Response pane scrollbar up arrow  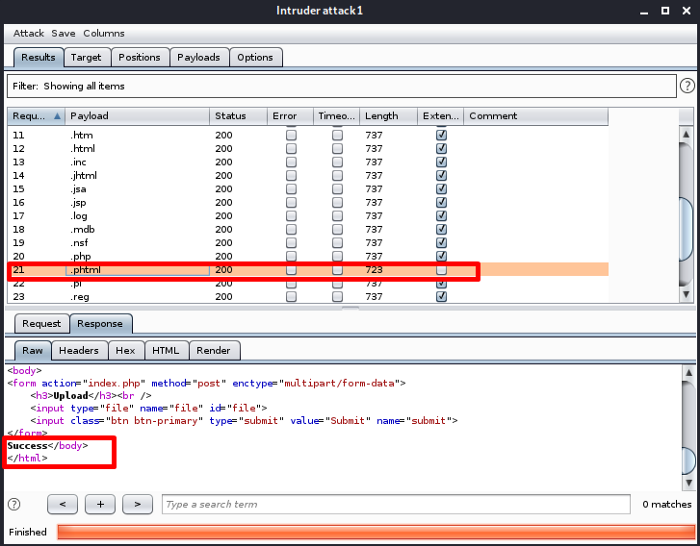688,373
